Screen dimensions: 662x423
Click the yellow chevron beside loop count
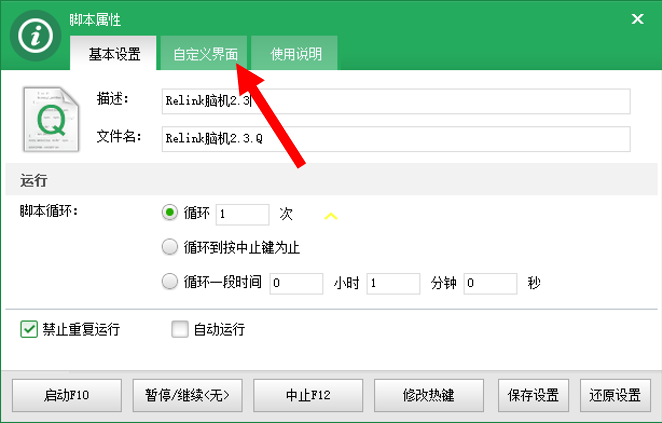332,215
